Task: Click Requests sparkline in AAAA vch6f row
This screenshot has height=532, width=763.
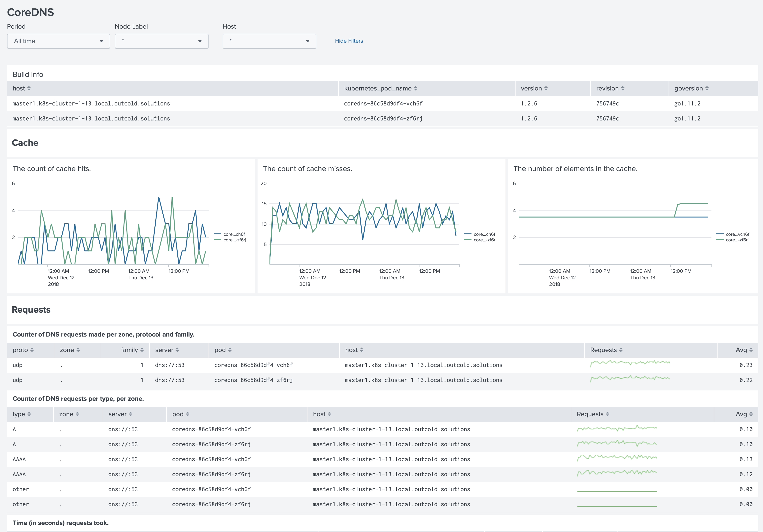Action: click(x=617, y=458)
